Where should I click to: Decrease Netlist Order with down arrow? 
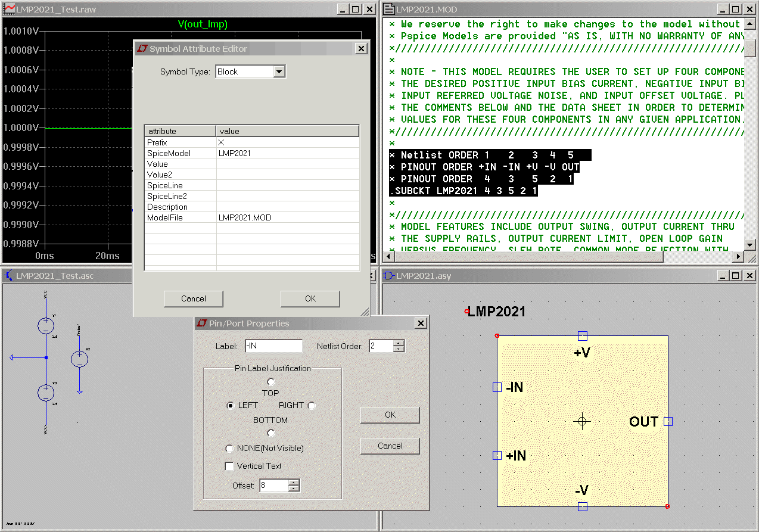click(399, 349)
